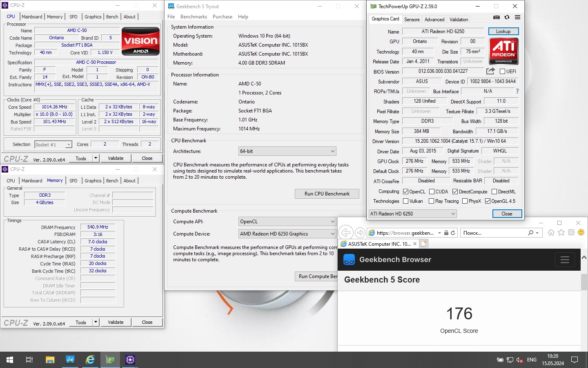
Task: Switch to the GPU-Z Advanced tab
Action: pyautogui.click(x=434, y=20)
